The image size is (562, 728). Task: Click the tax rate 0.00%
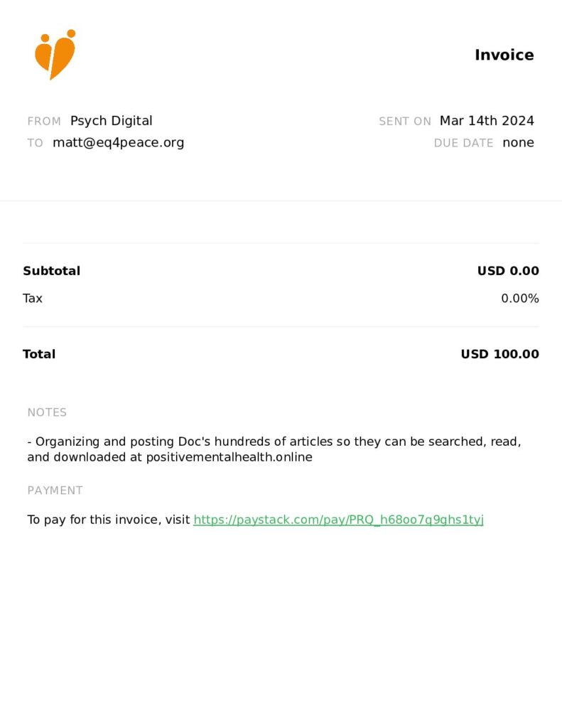click(x=519, y=299)
